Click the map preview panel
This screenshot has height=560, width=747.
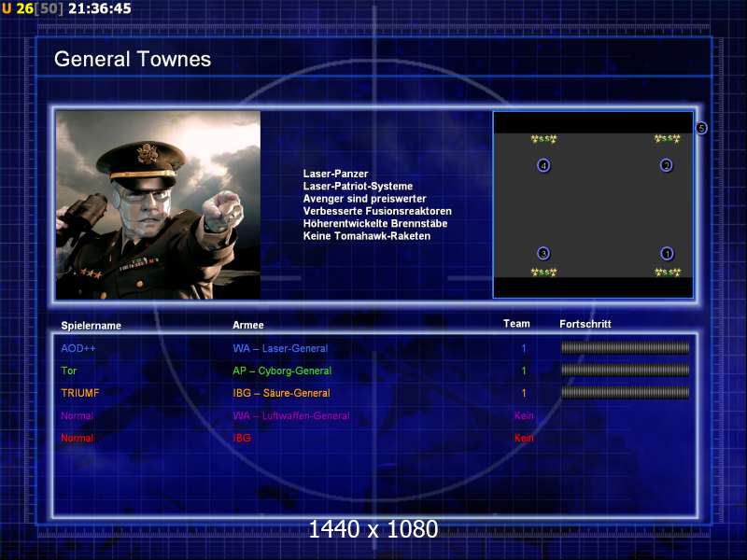[x=593, y=204]
